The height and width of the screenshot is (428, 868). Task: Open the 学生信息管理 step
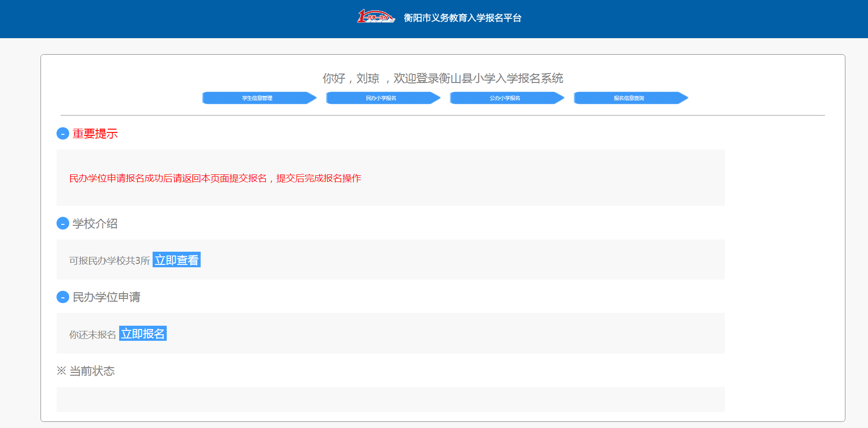point(258,98)
